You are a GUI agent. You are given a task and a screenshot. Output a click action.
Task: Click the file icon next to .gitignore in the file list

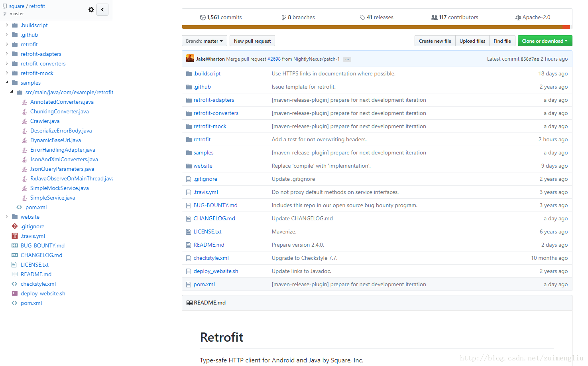point(189,179)
